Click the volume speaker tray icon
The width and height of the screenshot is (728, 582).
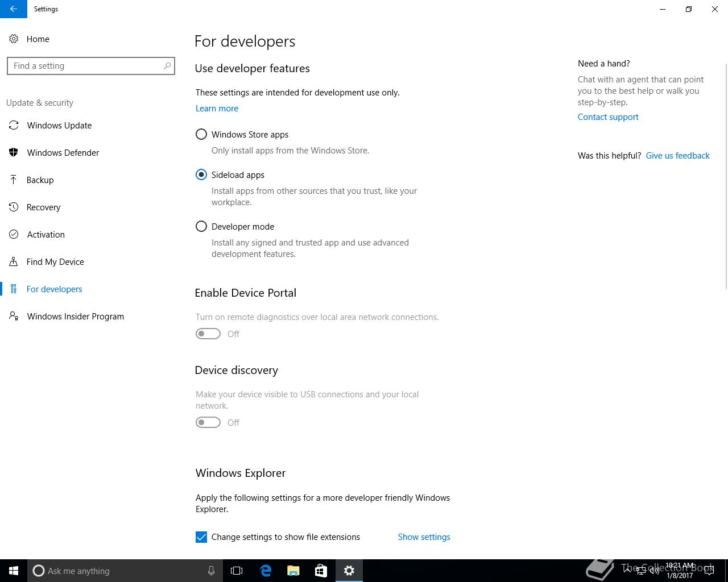[x=655, y=571]
